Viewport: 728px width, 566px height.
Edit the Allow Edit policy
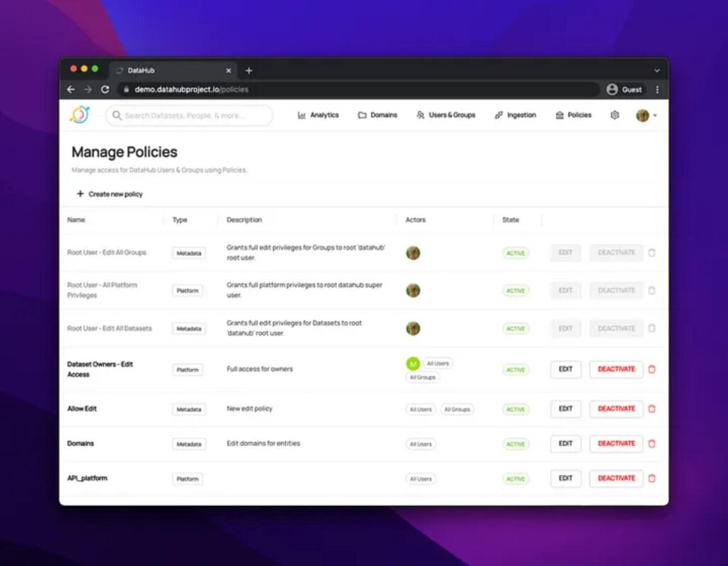point(564,409)
